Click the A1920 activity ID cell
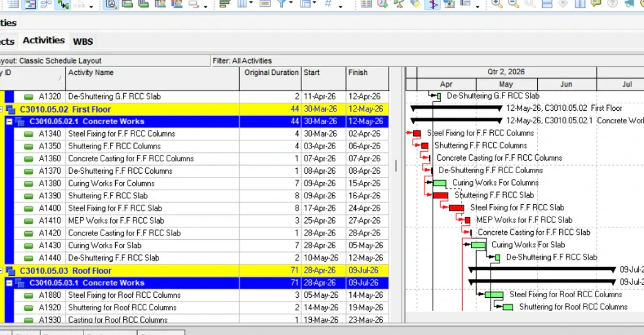Image resolution: width=644 pixels, height=335 pixels. point(50,308)
